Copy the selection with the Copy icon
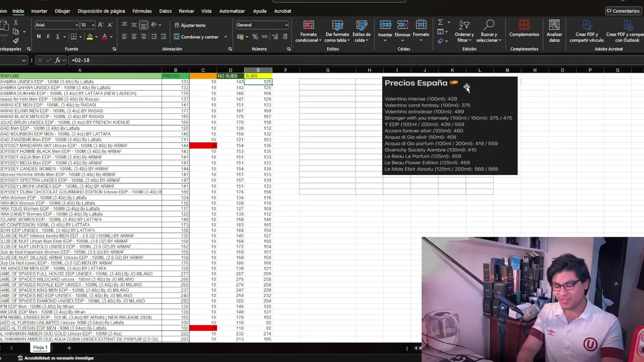Viewport: 644px width, 362px height. [16, 32]
